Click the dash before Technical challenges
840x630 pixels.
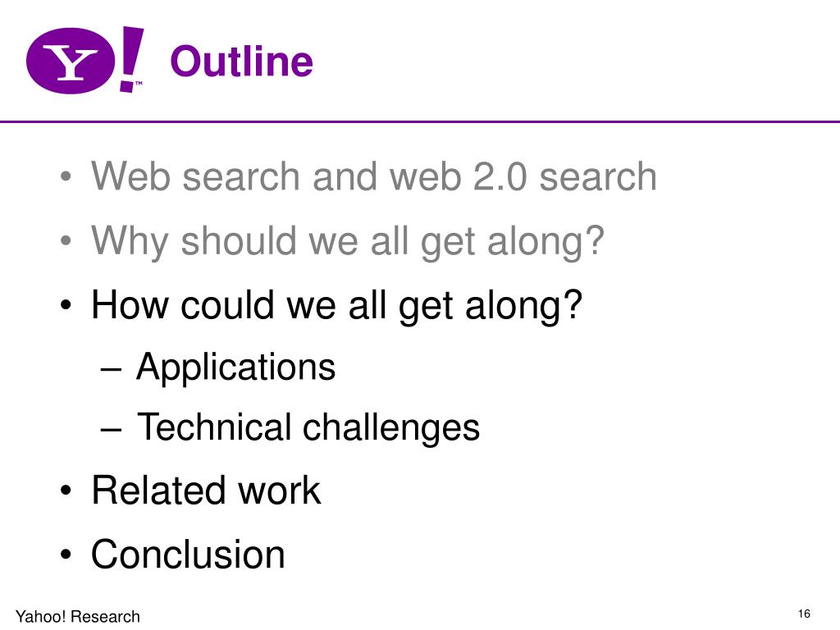[x=111, y=430]
